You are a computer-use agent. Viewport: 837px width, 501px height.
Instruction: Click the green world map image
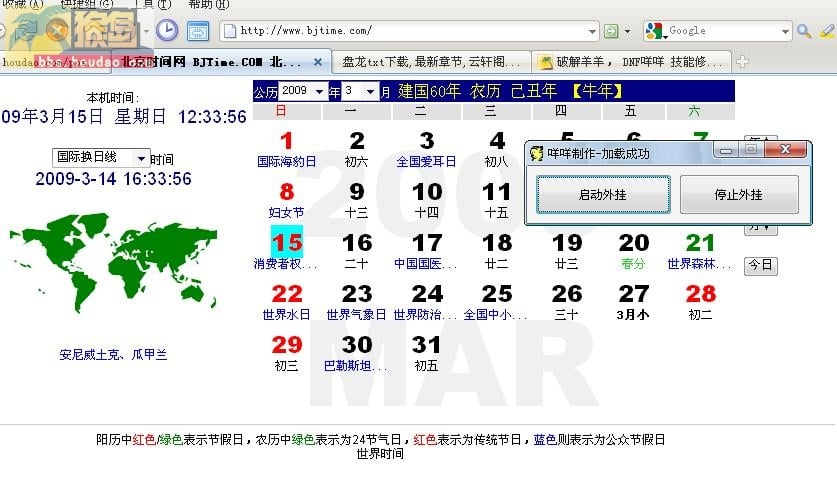(113, 266)
